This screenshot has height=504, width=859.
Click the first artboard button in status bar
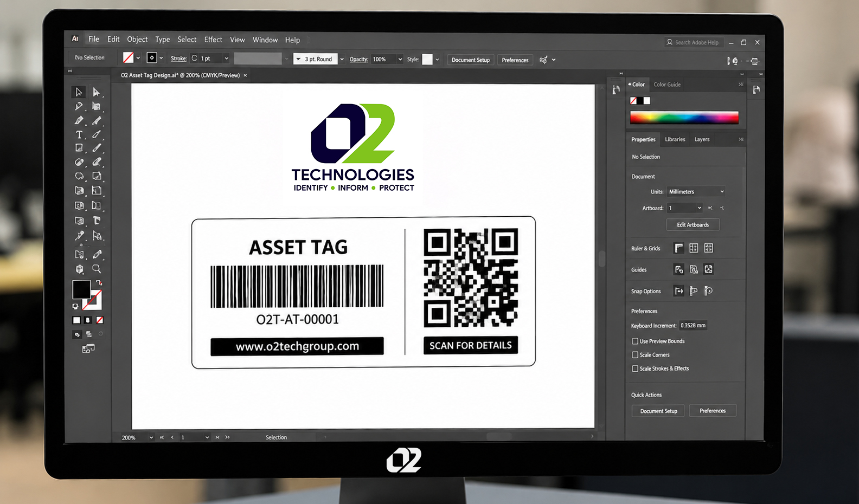[162, 437]
